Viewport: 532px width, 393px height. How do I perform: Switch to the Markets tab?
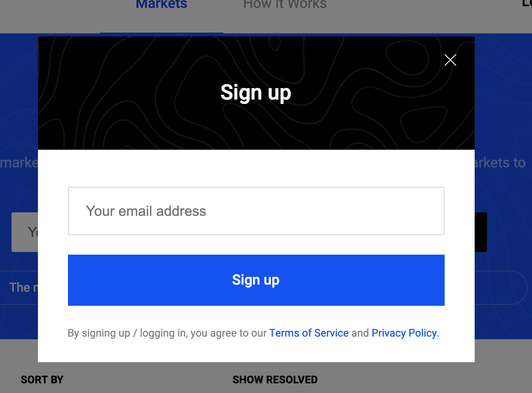pos(161,4)
